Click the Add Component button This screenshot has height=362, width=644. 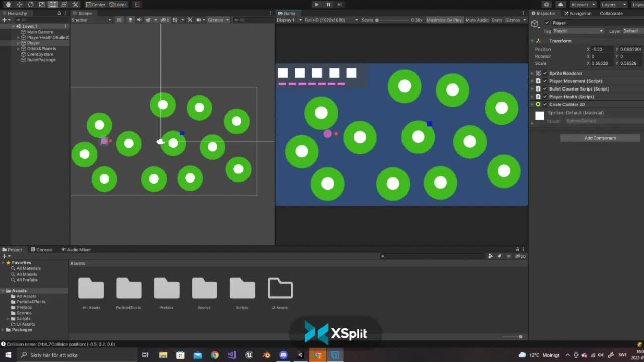click(x=600, y=138)
